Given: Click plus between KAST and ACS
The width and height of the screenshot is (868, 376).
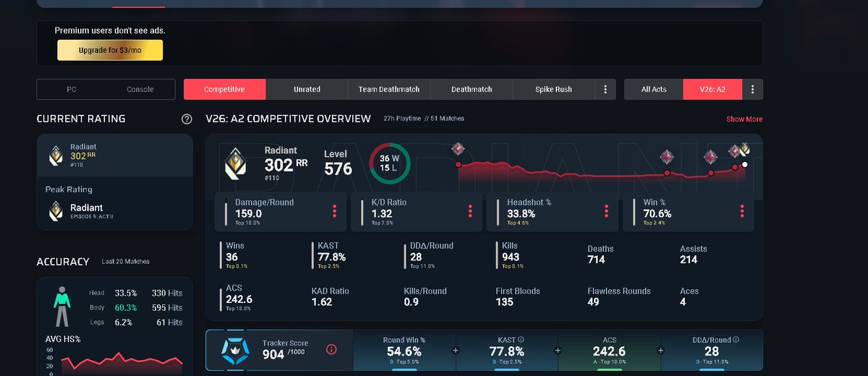Looking at the screenshot, I should coord(558,351).
